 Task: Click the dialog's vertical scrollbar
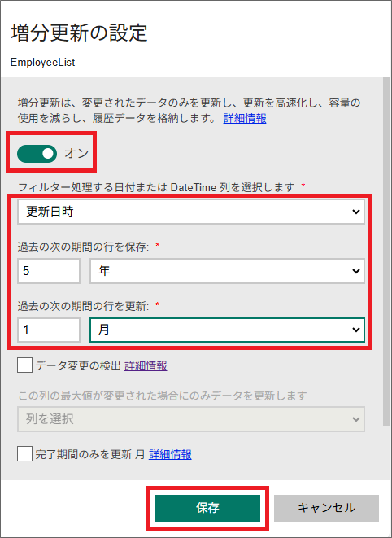click(x=386, y=251)
